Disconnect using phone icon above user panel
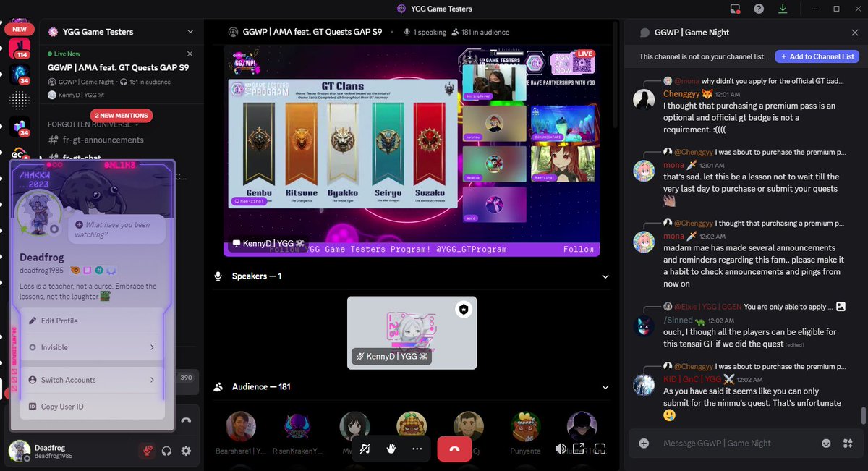 [186, 420]
